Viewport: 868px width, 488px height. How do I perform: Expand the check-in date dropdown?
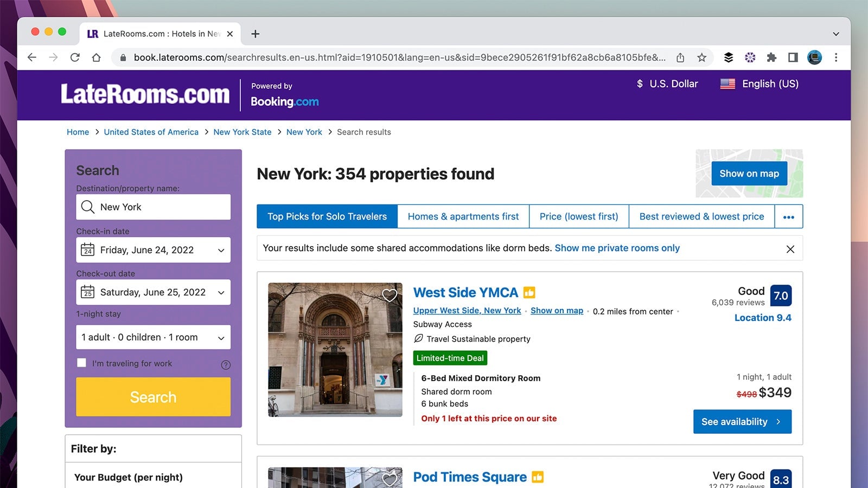(x=221, y=250)
